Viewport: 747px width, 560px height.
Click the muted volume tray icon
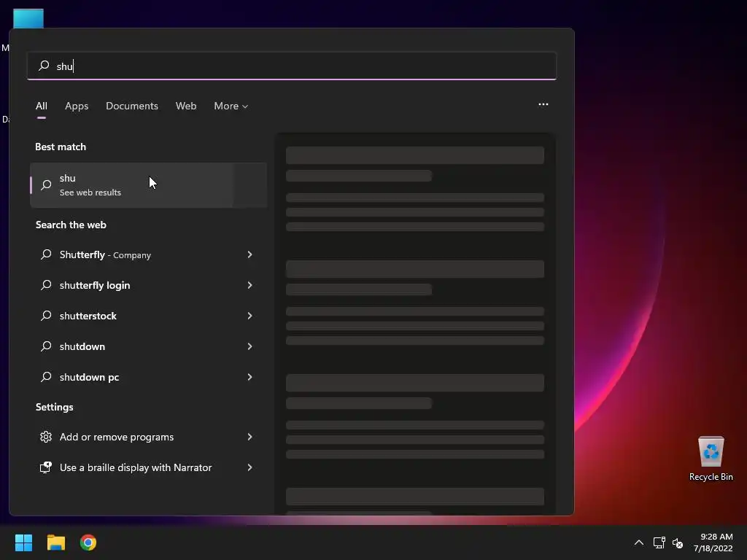click(678, 542)
